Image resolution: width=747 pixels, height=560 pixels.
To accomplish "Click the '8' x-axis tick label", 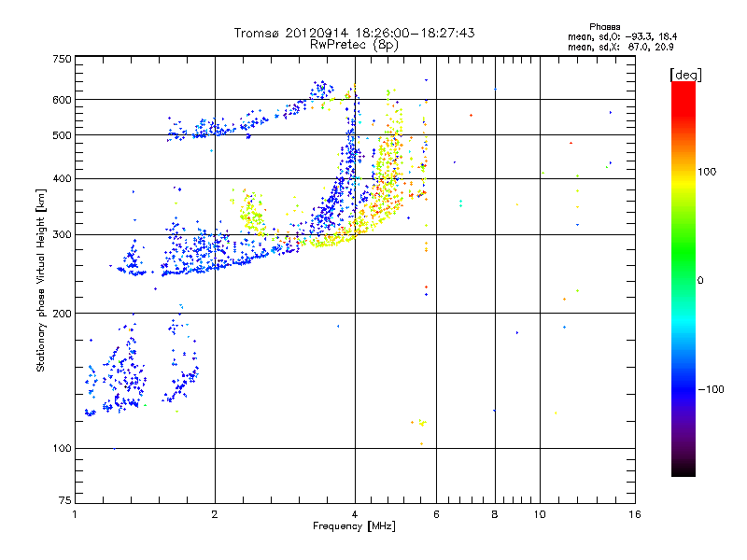I will tap(495, 514).
